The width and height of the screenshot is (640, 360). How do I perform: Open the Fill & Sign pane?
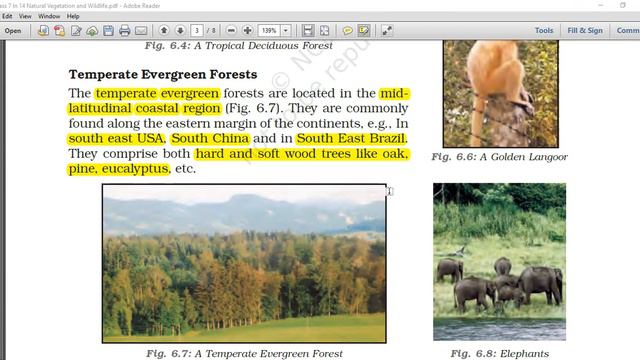585,31
